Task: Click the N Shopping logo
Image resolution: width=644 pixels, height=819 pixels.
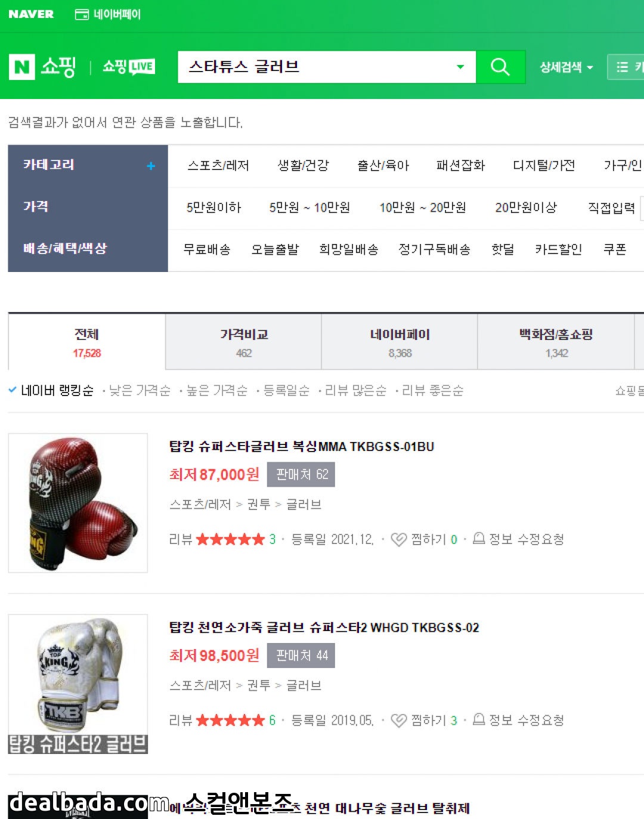Action: click(42, 67)
